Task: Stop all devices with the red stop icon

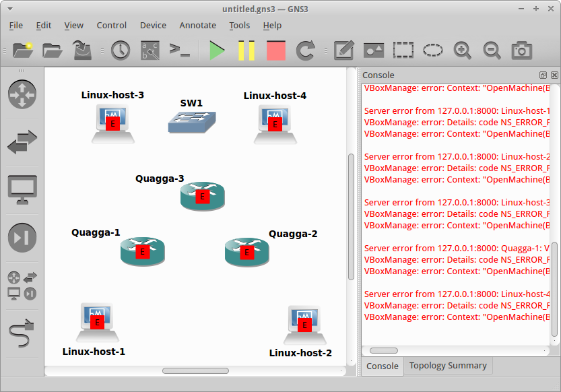Action: [275, 50]
